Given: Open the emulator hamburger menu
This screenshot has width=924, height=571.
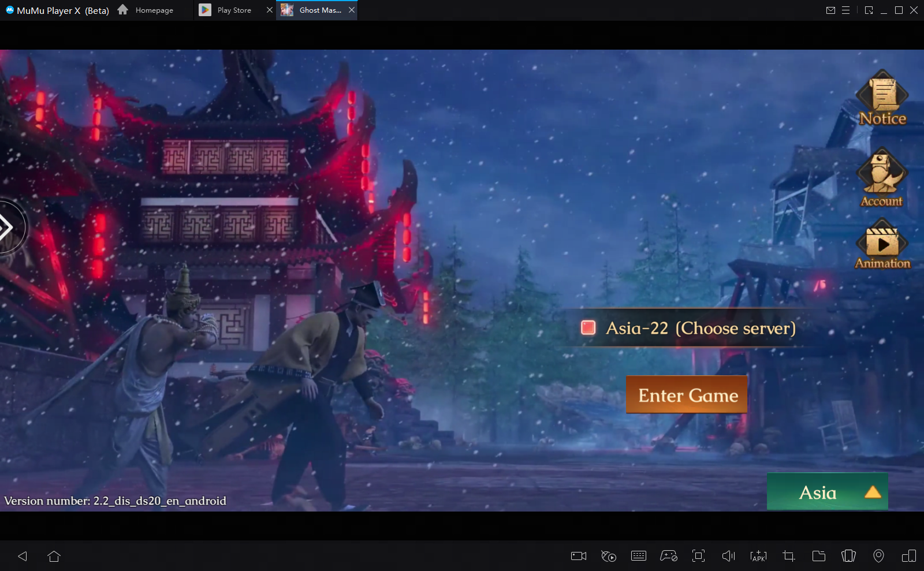Looking at the screenshot, I should click(847, 10).
